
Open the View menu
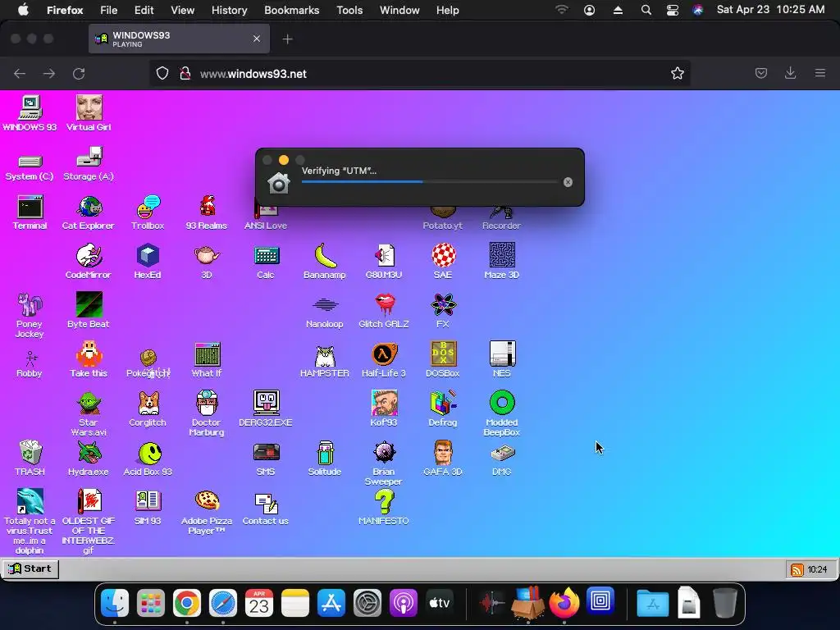coord(182,10)
